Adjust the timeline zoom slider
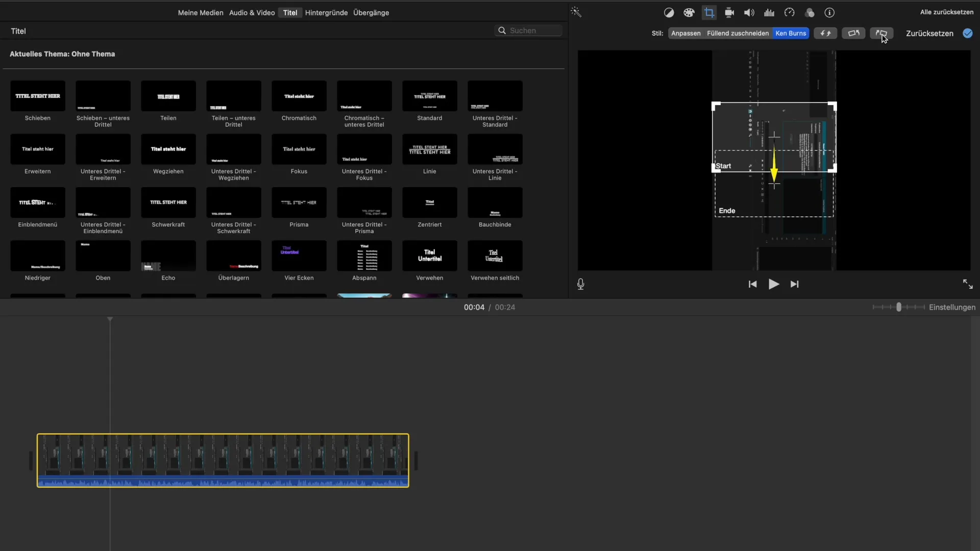 898,307
